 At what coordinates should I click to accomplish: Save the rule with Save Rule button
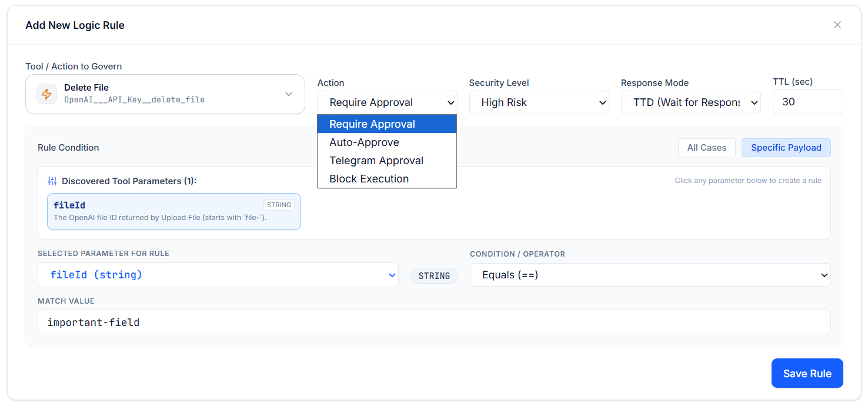pyautogui.click(x=807, y=373)
